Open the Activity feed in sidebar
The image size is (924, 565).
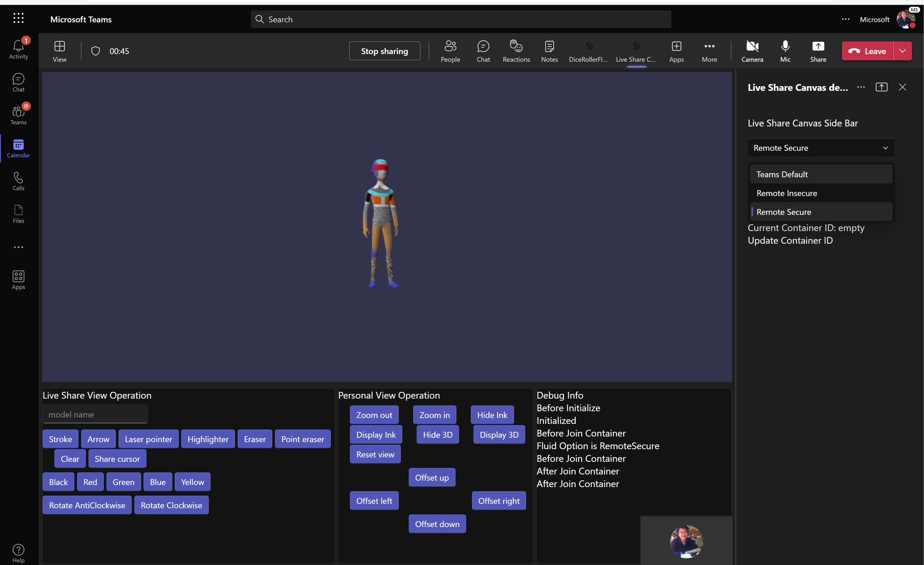pos(18,49)
